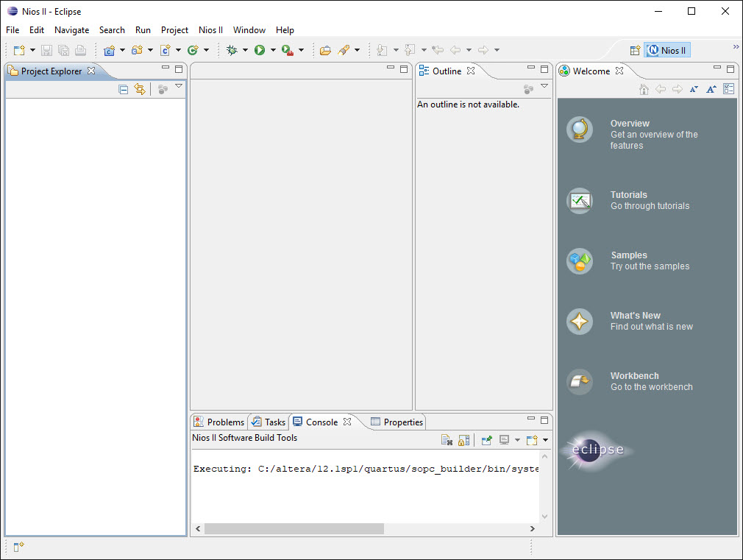This screenshot has width=743, height=560.
Task: Click the Search flashlight toolbar icon
Action: [x=344, y=50]
